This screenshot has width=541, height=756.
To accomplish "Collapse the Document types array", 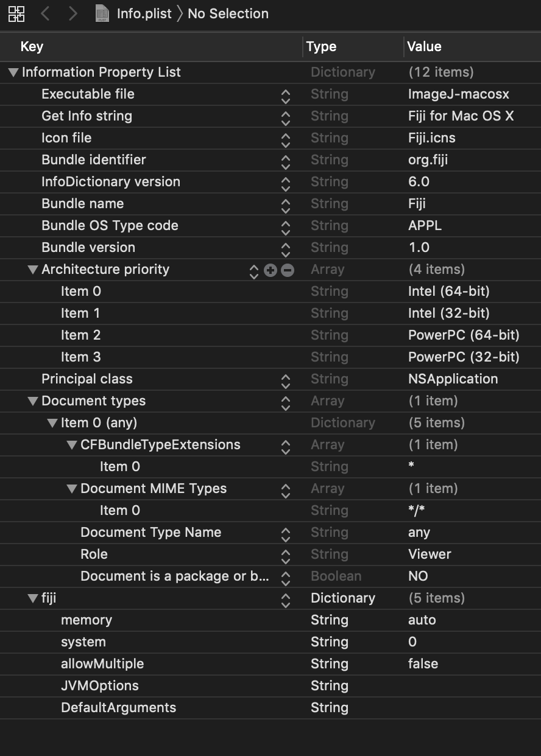I will pos(33,401).
